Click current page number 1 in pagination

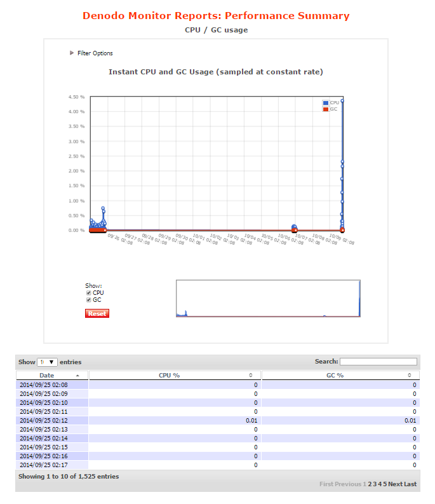click(x=365, y=484)
